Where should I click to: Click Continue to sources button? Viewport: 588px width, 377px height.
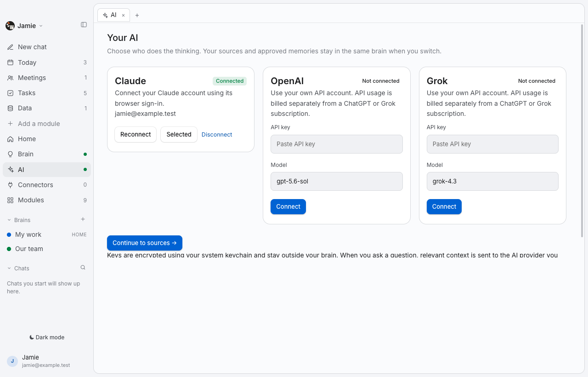point(145,243)
